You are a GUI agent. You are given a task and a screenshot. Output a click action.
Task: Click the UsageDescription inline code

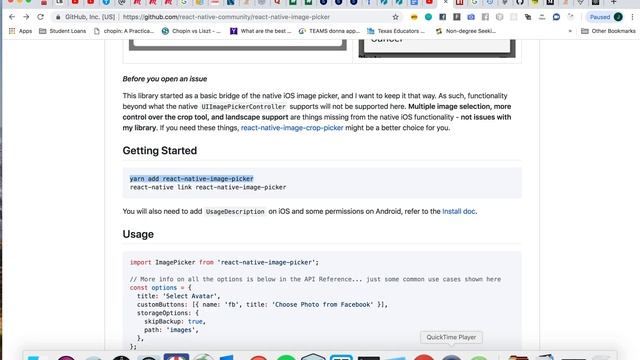tap(235, 211)
